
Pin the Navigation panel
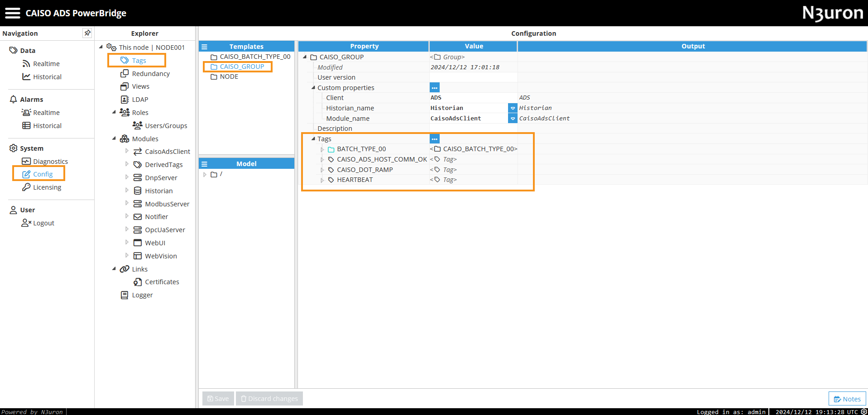click(x=87, y=33)
